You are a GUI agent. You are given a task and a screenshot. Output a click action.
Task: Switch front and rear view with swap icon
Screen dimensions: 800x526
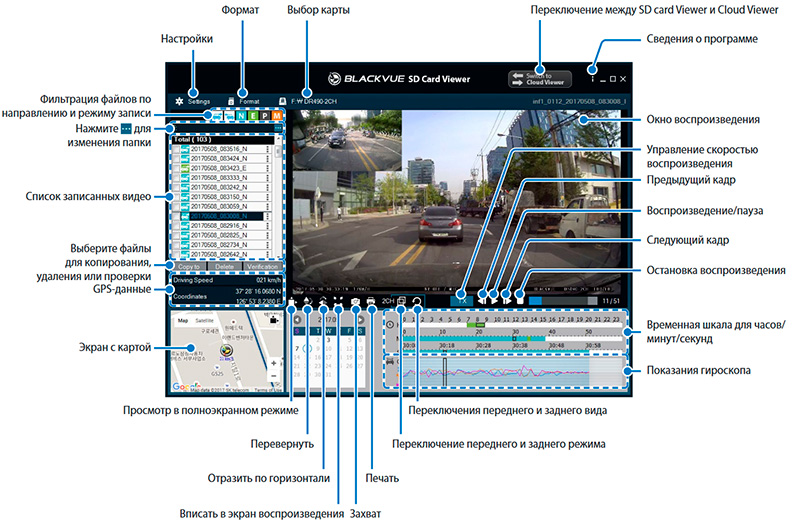point(417,300)
